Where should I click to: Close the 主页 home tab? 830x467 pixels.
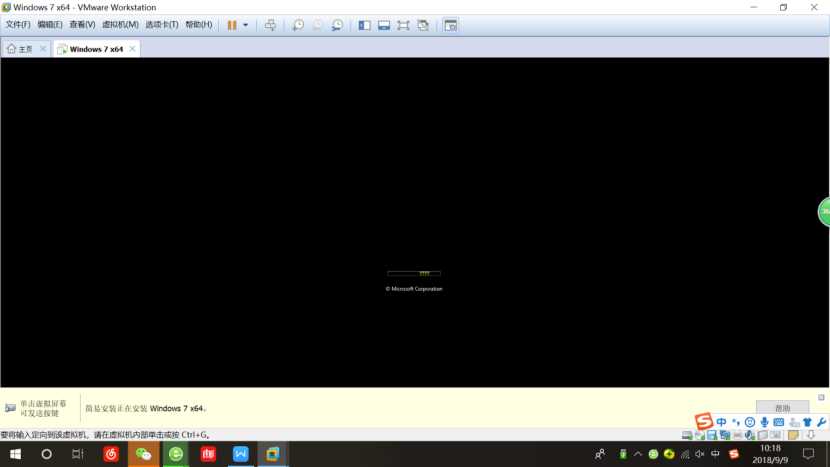click(x=43, y=49)
